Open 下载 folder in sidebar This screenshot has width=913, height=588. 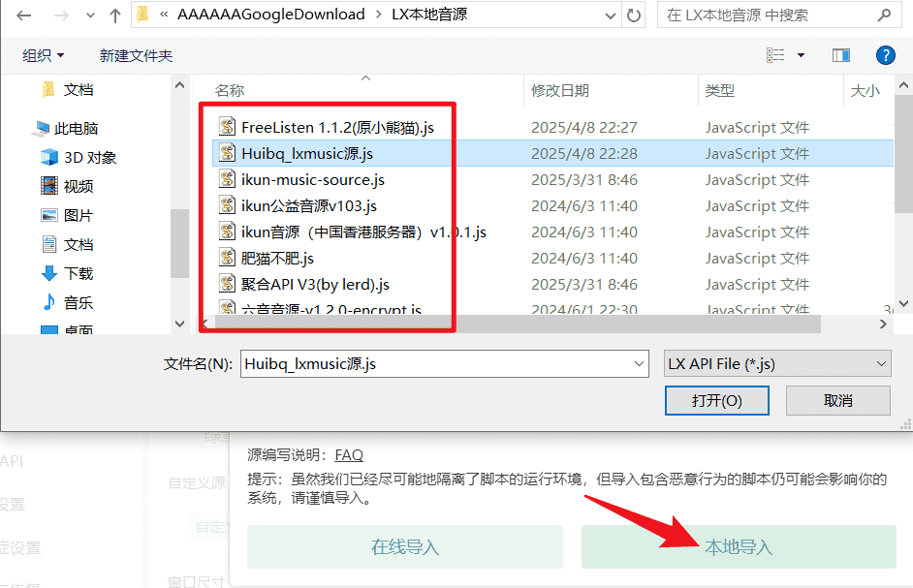(79, 273)
